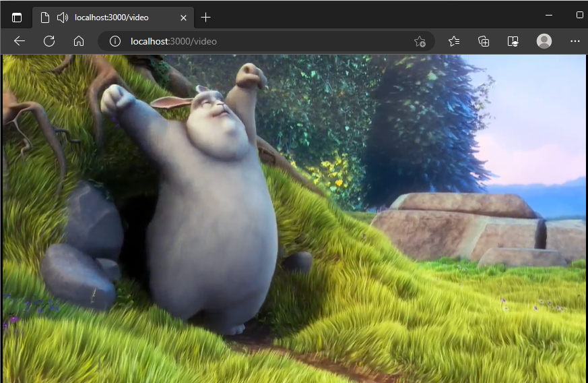Minimize the browser window

coord(549,16)
